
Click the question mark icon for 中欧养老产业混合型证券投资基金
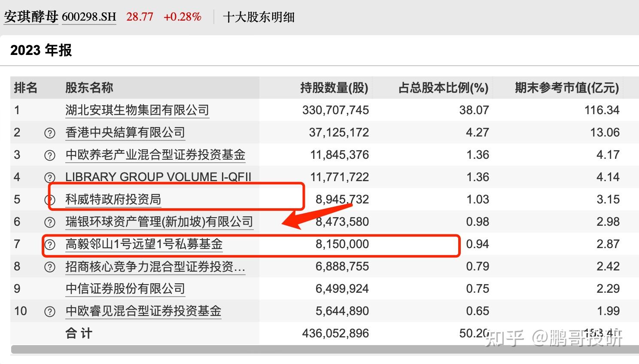click(50, 155)
